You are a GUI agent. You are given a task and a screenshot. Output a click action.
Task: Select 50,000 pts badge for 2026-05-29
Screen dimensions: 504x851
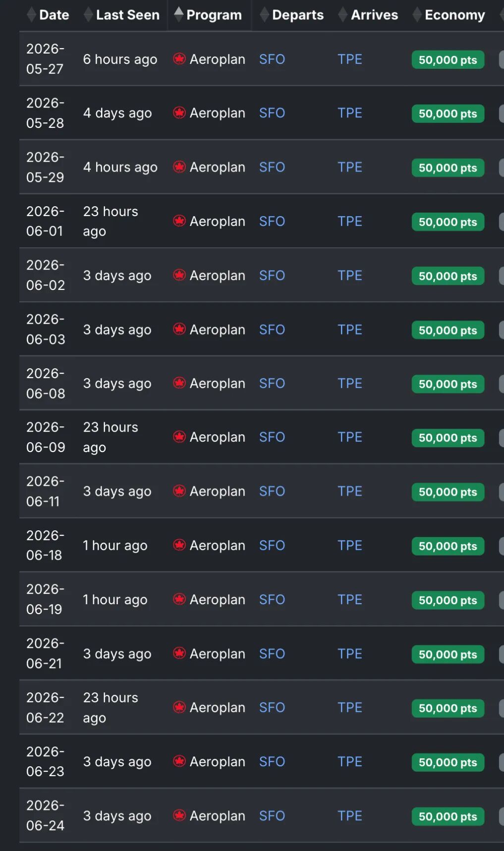pyautogui.click(x=448, y=168)
